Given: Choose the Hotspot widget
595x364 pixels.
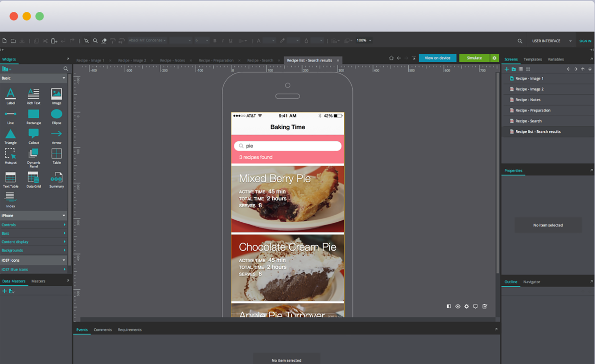Looking at the screenshot, I should 11,156.
